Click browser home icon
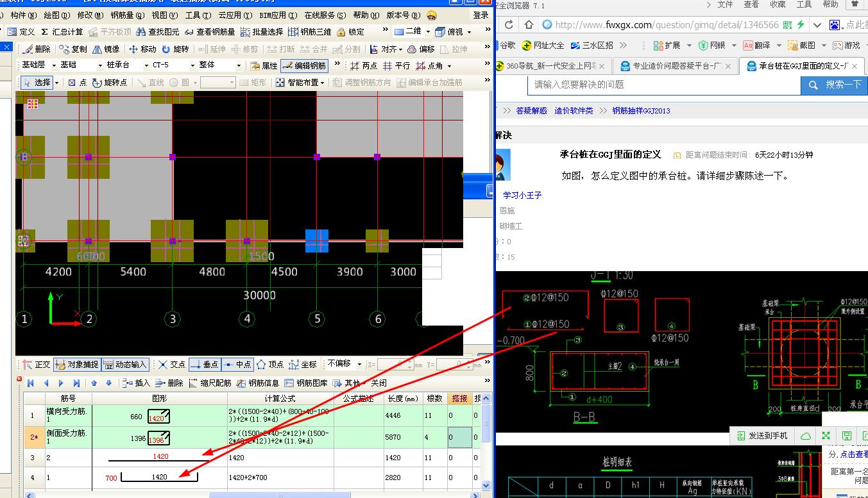This screenshot has width=868, height=498. click(x=529, y=25)
